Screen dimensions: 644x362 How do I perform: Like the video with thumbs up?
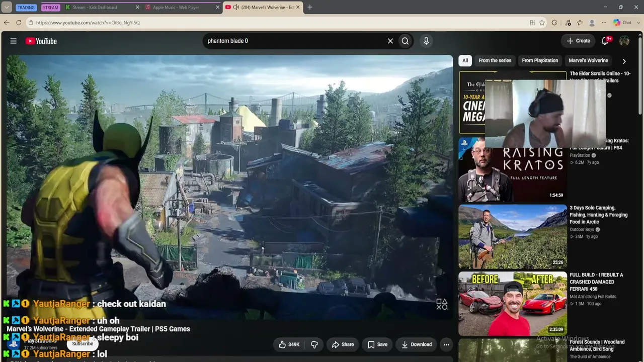point(289,344)
